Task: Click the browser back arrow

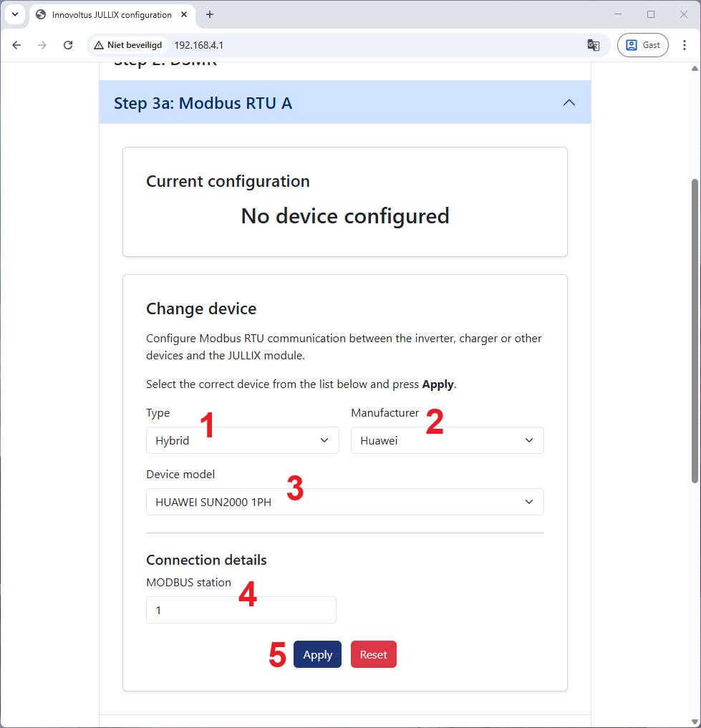Action: point(16,45)
